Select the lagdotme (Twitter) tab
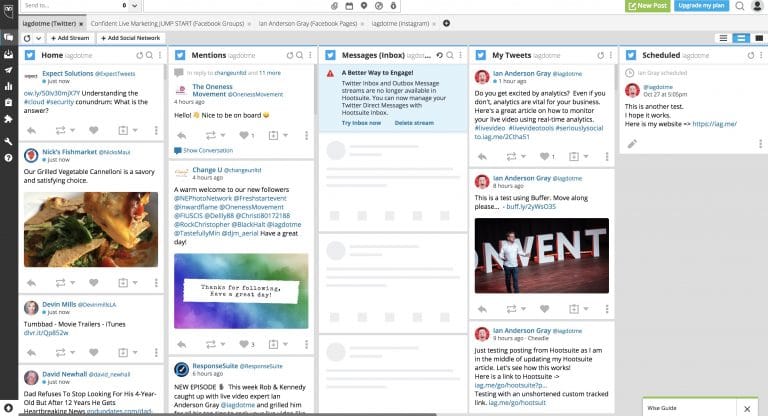 (49, 23)
